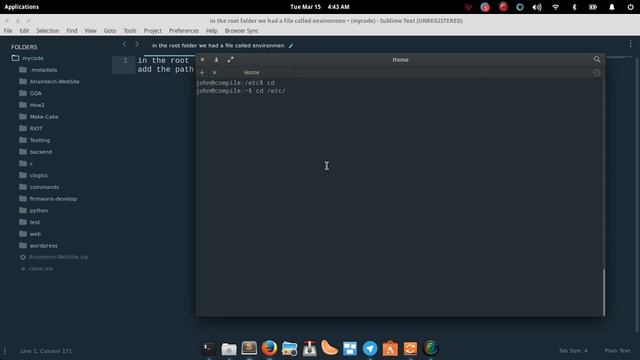Open the wordpress folder in the sidebar
Screen dimensions: 640x360
click(x=43, y=246)
